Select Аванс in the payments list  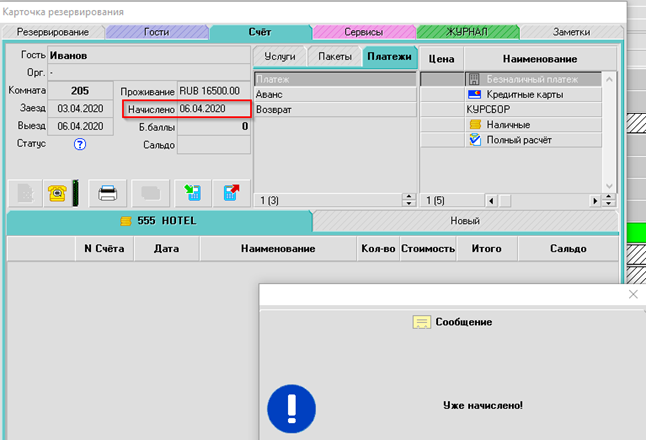pos(333,94)
